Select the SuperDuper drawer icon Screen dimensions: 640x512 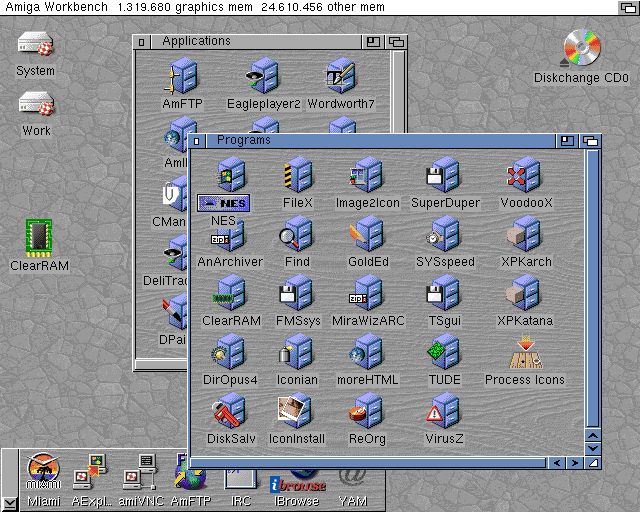coord(443,175)
